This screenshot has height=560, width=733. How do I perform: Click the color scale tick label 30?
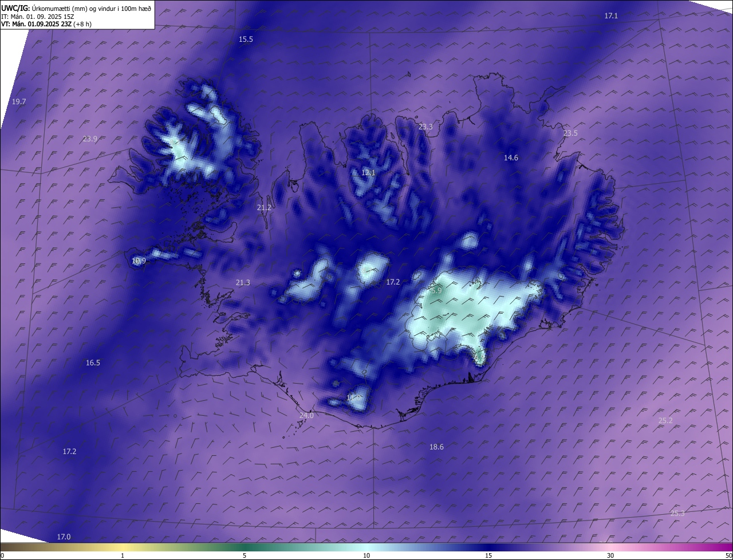[x=610, y=555]
